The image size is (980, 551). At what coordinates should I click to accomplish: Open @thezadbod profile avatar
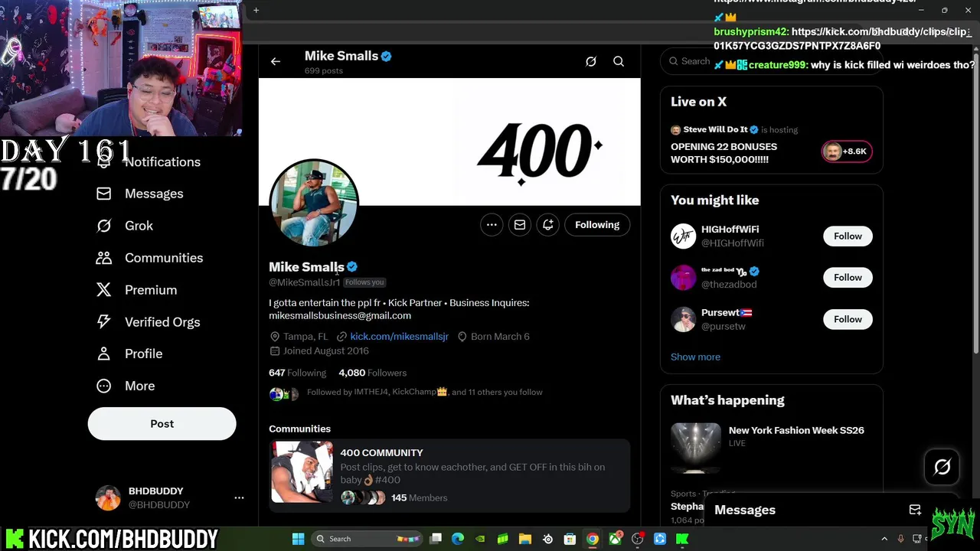(x=683, y=278)
